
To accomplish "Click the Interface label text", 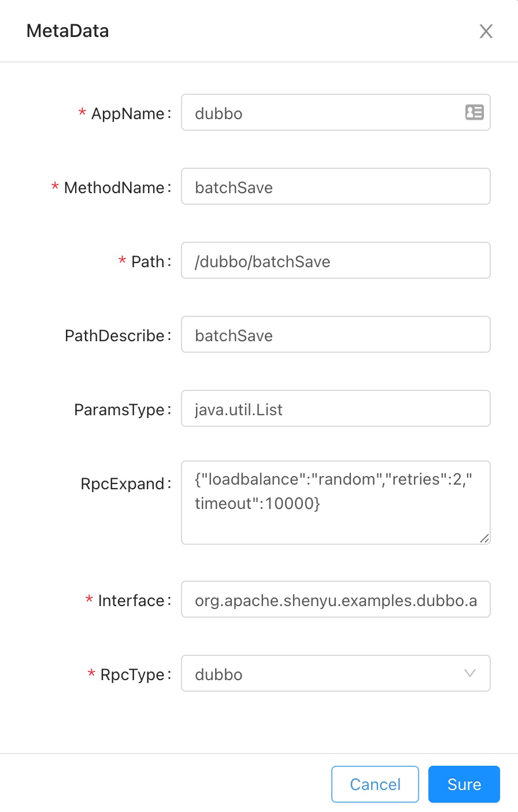I will (x=131, y=600).
